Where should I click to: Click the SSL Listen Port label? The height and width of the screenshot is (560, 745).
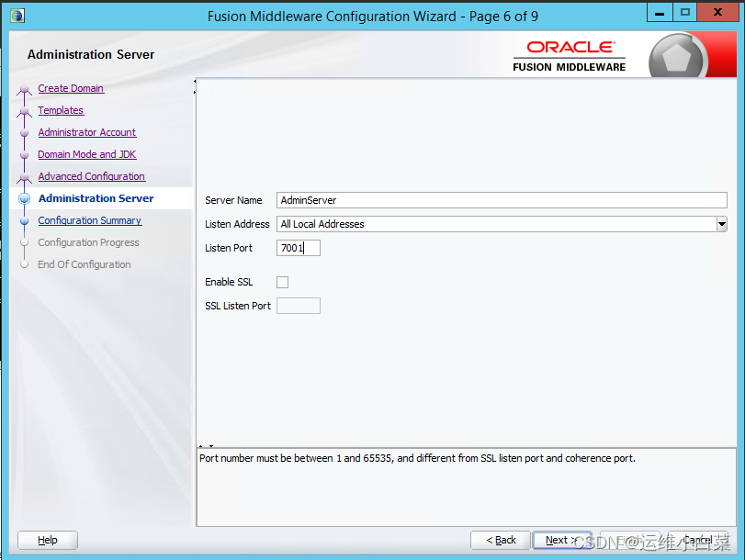click(238, 306)
